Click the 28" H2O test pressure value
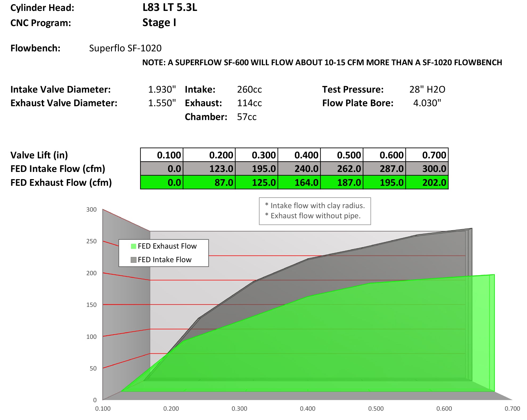Screen dimensions: 527x420 tap(427, 89)
